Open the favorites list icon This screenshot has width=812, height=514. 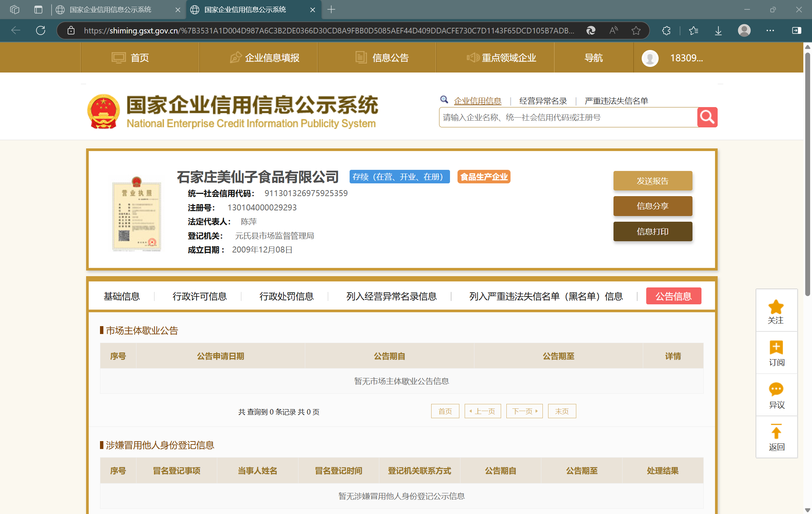(694, 30)
